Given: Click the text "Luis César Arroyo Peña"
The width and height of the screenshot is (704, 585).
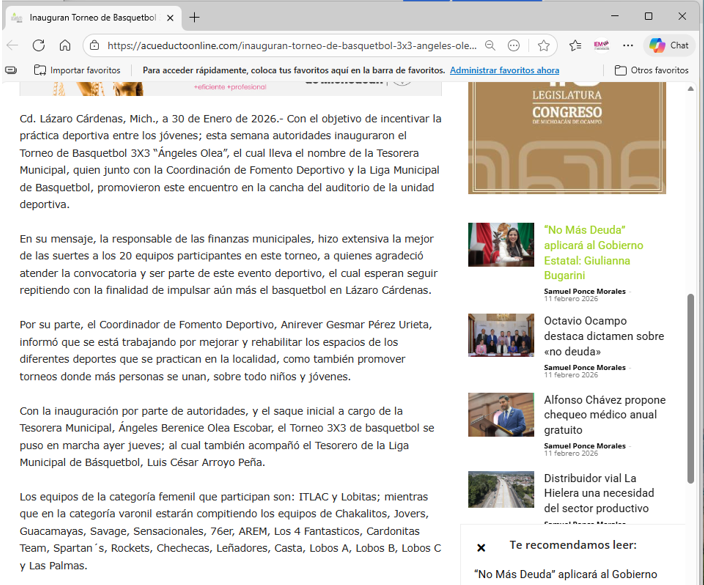Looking at the screenshot, I should pos(206,462).
